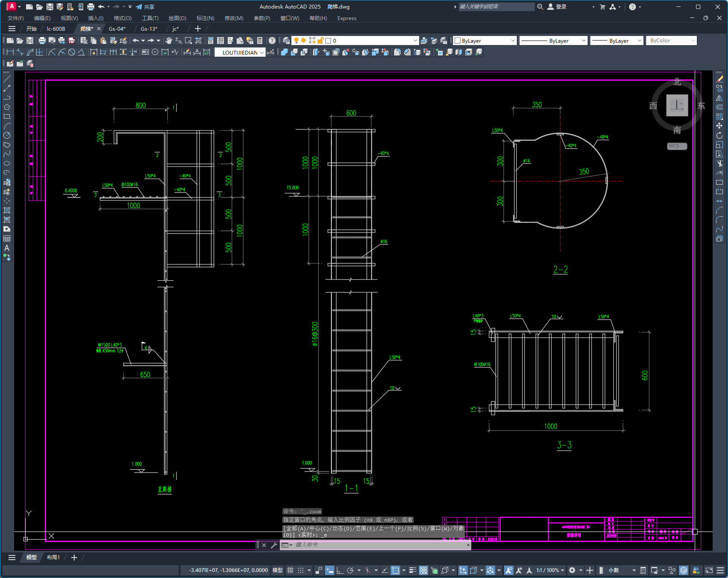Click the search magnifier icon in title bar
This screenshot has width=728, height=578.
tap(540, 7)
